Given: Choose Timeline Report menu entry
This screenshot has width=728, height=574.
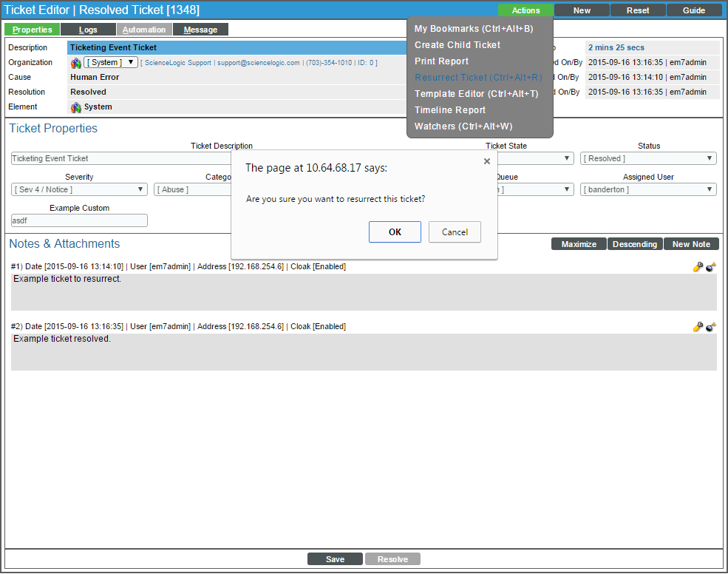Looking at the screenshot, I should [450, 110].
